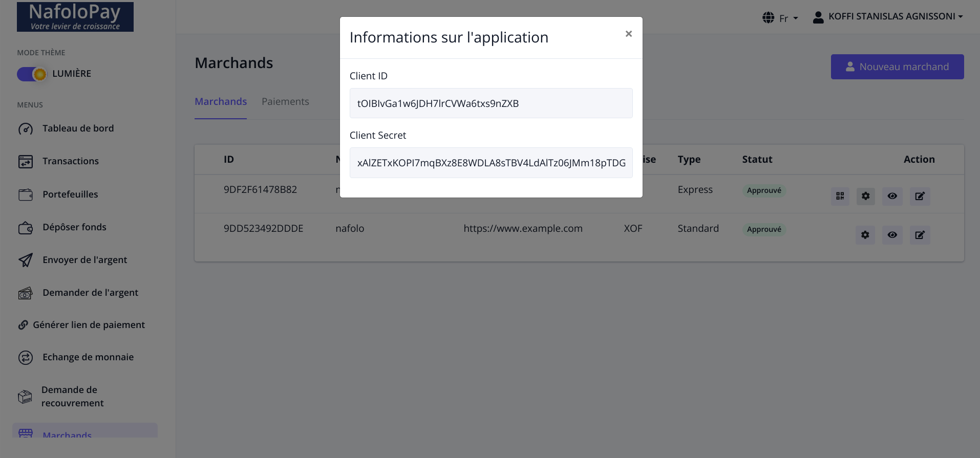Click the Action column header
The width and height of the screenshot is (980, 458).
919,160
